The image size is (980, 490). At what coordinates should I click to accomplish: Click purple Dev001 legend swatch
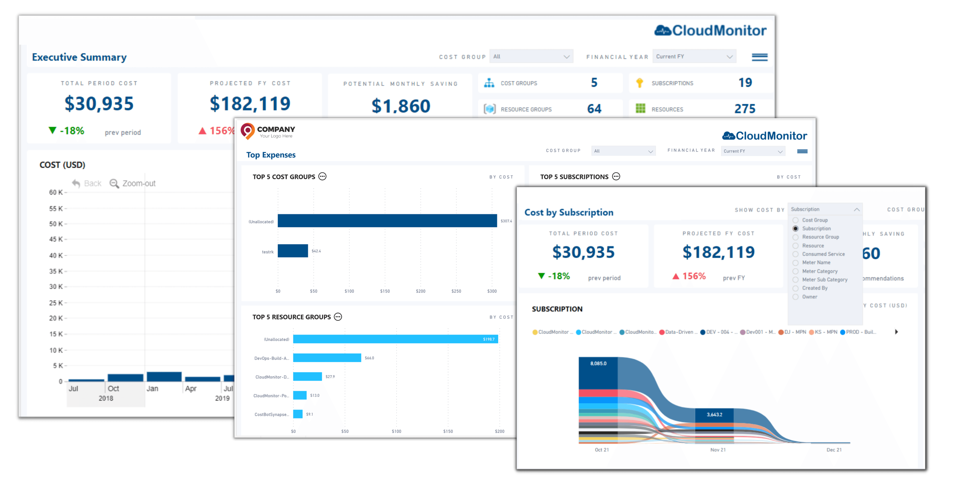pos(743,332)
